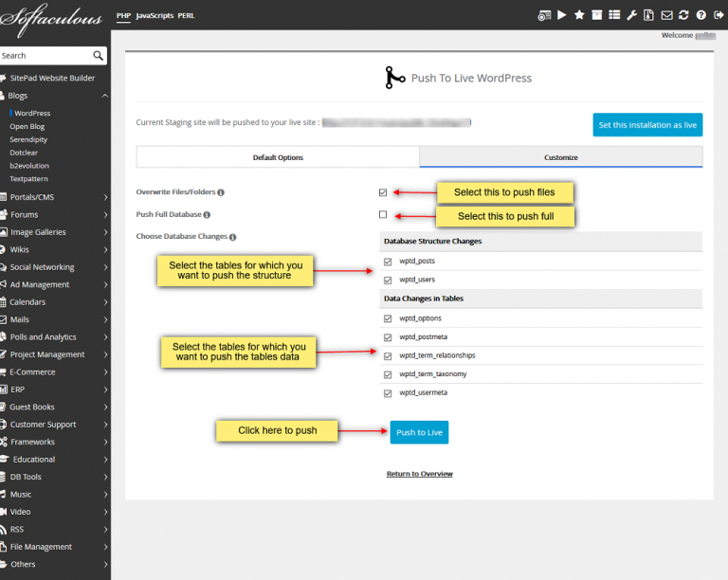Screen dimensions: 728x580
Task: Click info icon beside Choose Database Changes
Action: [x=233, y=237]
